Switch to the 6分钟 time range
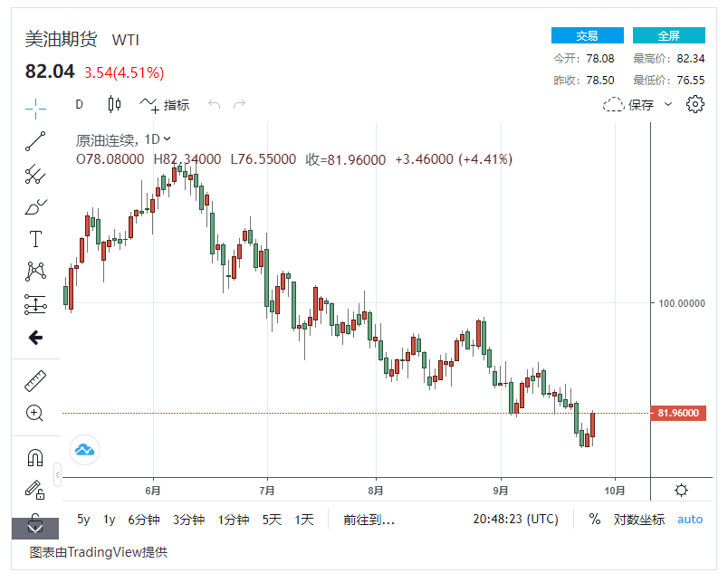Viewport: 728px width, 573px height. point(143,520)
